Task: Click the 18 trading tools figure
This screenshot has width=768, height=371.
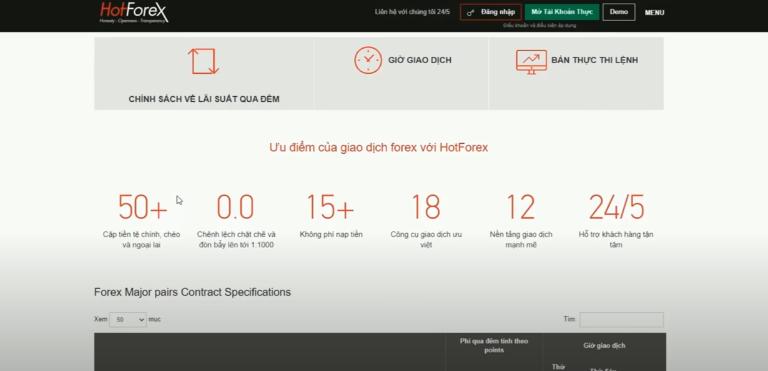Action: click(426, 207)
